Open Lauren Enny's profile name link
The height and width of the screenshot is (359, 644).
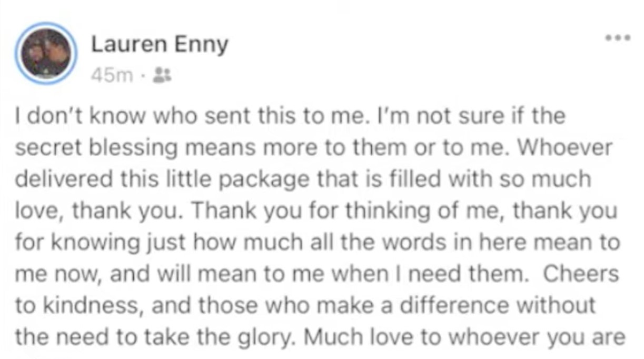(x=160, y=45)
